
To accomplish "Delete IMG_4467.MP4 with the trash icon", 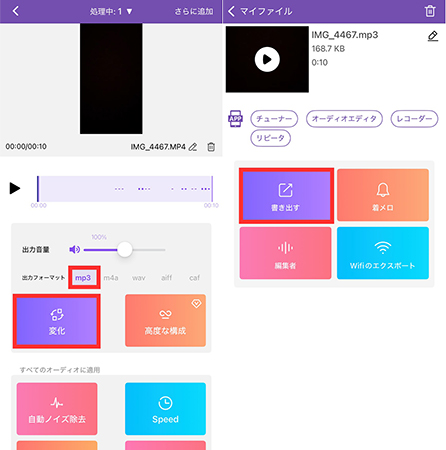I will coord(211,147).
